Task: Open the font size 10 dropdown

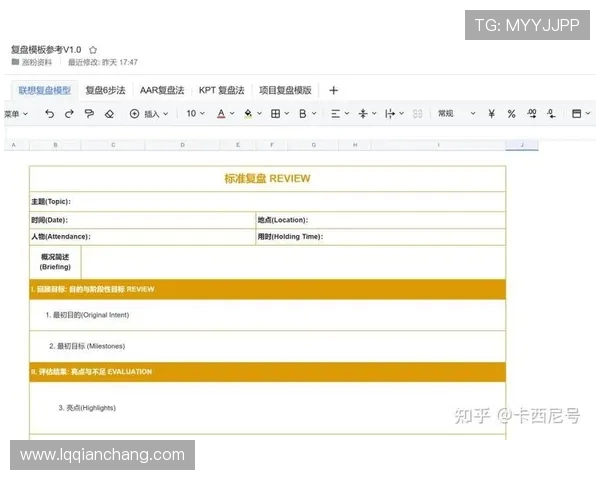Action: (196, 114)
